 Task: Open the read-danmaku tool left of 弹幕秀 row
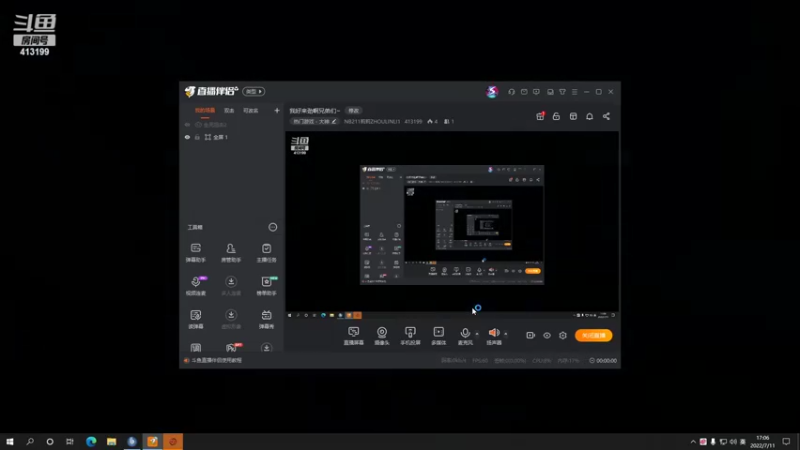pyautogui.click(x=195, y=319)
